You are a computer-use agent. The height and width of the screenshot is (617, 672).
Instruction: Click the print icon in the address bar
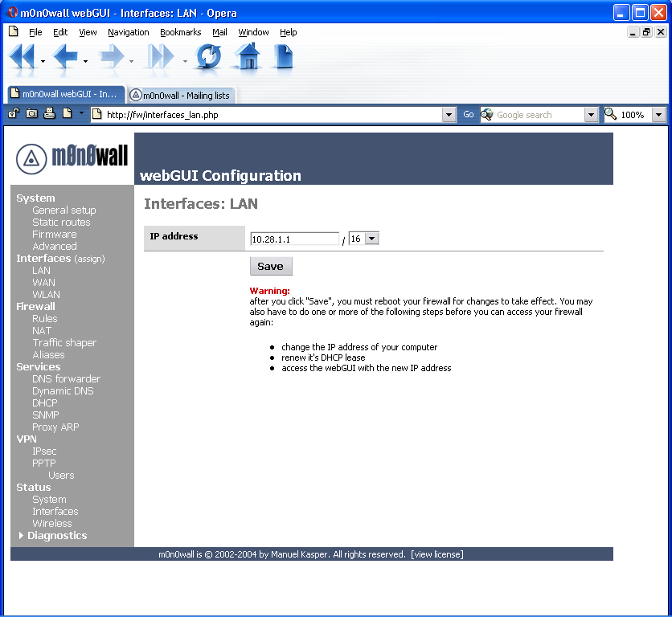(50, 114)
